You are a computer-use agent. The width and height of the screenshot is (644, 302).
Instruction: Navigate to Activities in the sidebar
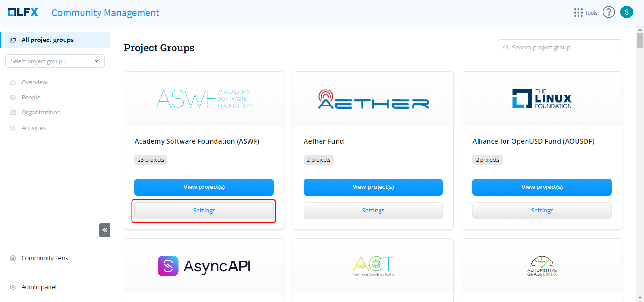pyautogui.click(x=33, y=128)
